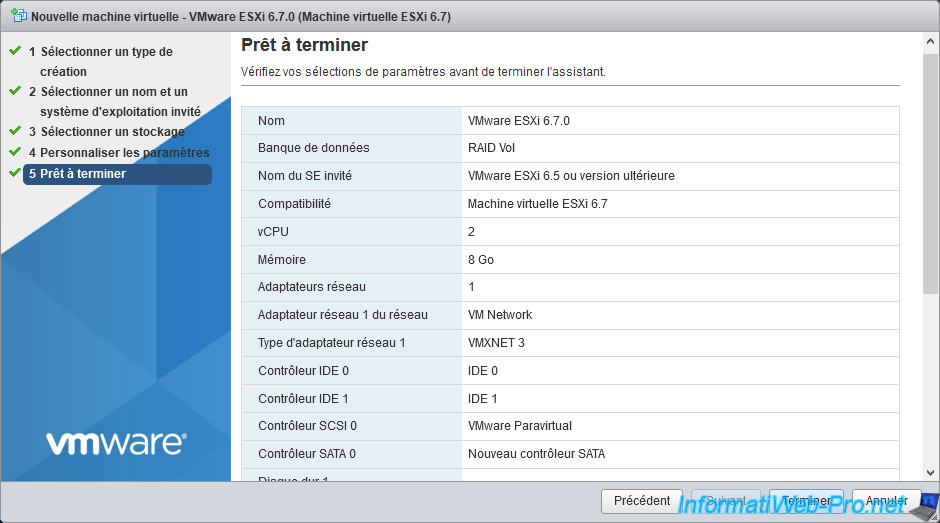Viewport: 940px width, 523px height.
Task: Click the green checkmark beside Prêt à terminer step
Action: [15, 173]
